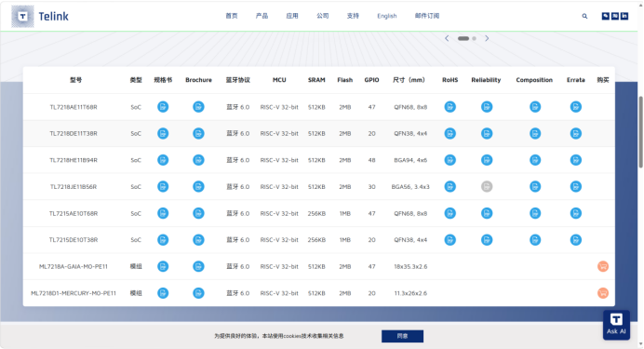This screenshot has height=349, width=644.
Task: Go to next carousel slide arrow
Action: pyautogui.click(x=487, y=38)
